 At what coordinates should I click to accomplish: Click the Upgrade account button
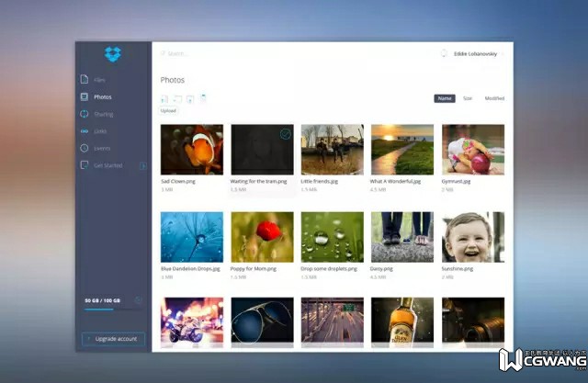(x=113, y=339)
